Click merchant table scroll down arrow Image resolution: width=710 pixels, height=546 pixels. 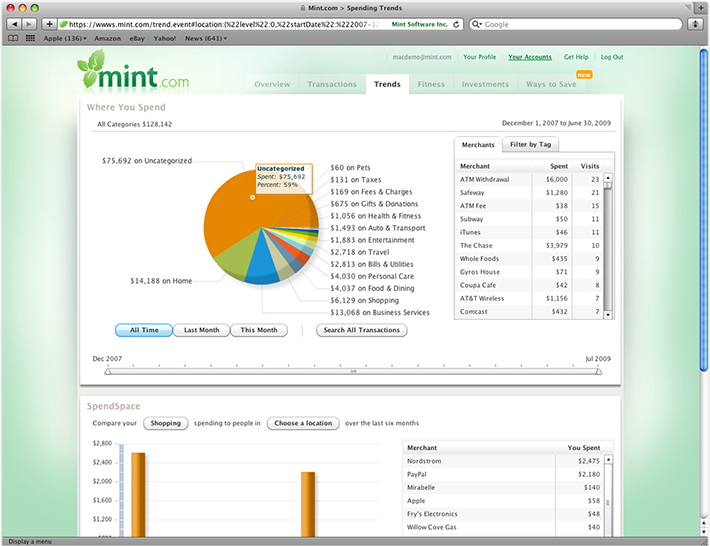[x=608, y=315]
